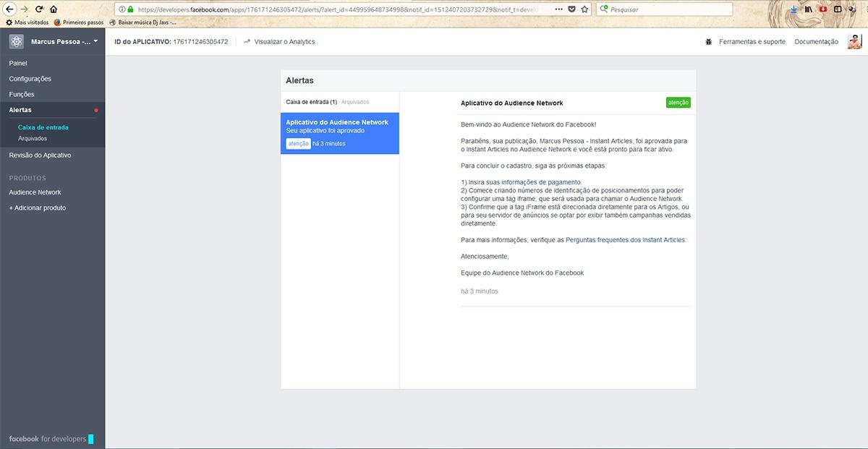The image size is (868, 449).
Task: Bookmark this page with the star icon
Action: (x=584, y=9)
